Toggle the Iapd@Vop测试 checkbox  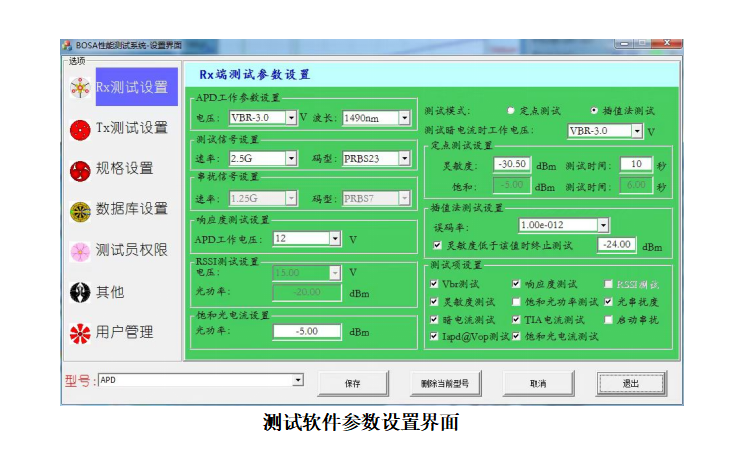(434, 336)
